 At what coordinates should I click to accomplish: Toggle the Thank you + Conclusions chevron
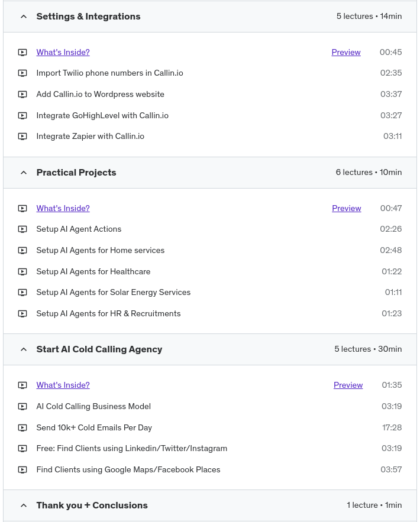(x=24, y=505)
